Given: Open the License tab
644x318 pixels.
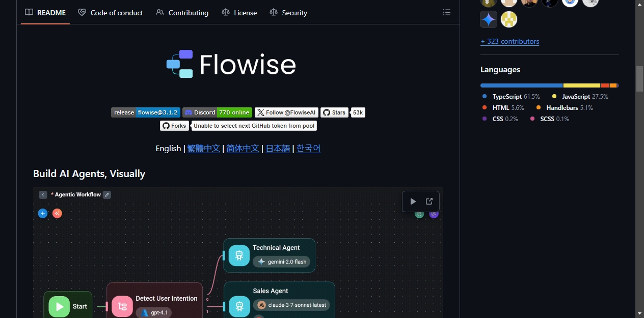Looking at the screenshot, I should coord(239,12).
